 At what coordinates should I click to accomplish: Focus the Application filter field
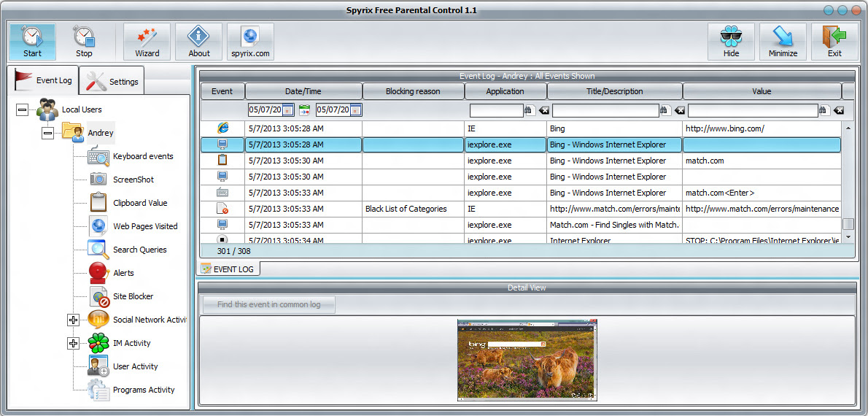[x=497, y=110]
